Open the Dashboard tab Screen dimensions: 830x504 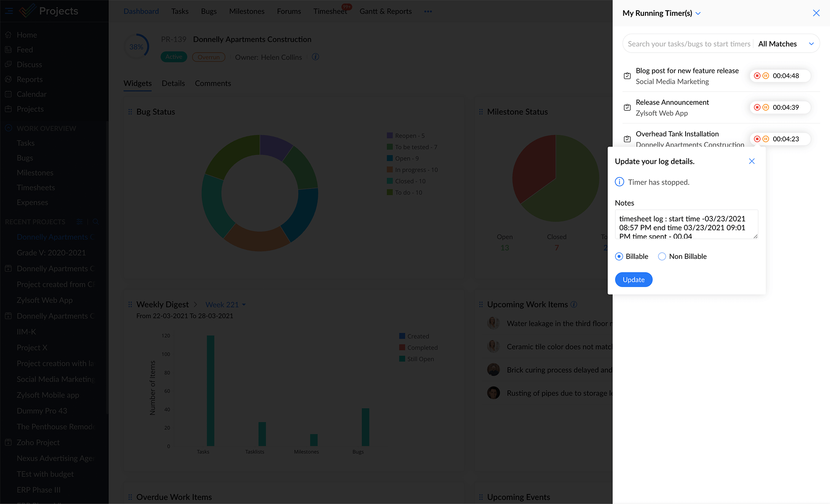141,12
